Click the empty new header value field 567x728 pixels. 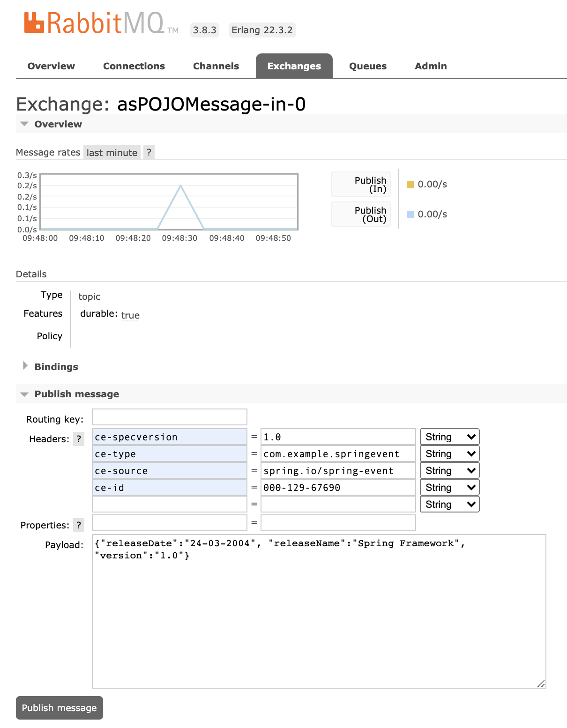pyautogui.click(x=338, y=504)
